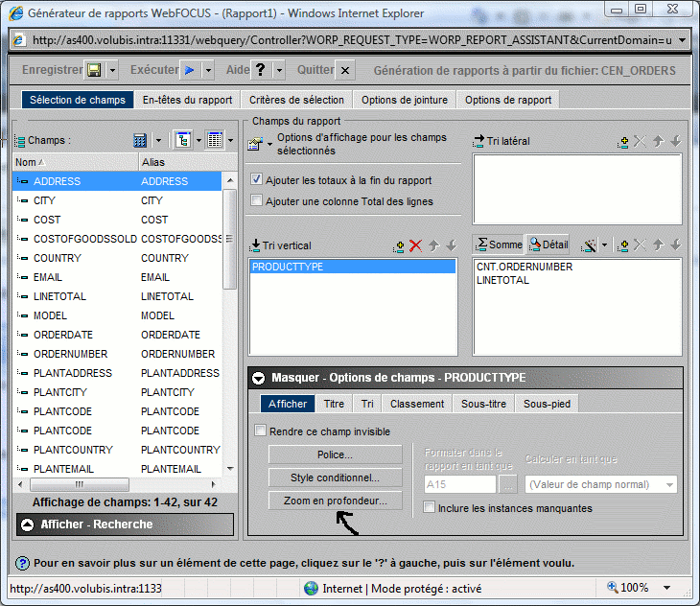Click the Internet globe icon in status bar
The height and width of the screenshot is (606, 700).
(311, 589)
